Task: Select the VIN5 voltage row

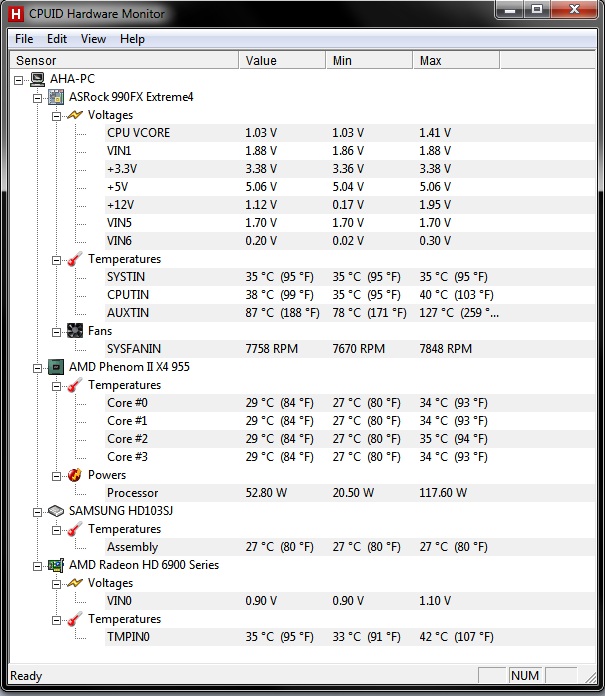Action: click(x=350, y=223)
